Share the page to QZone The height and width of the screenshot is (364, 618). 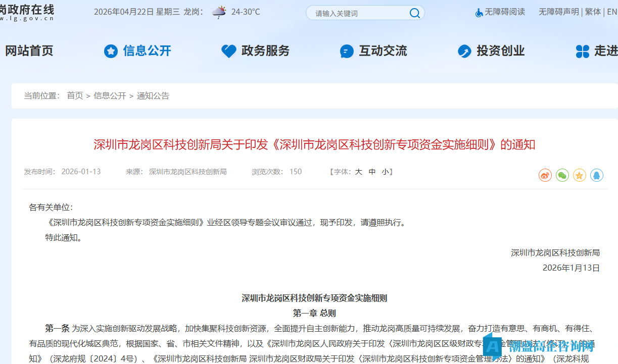(579, 175)
